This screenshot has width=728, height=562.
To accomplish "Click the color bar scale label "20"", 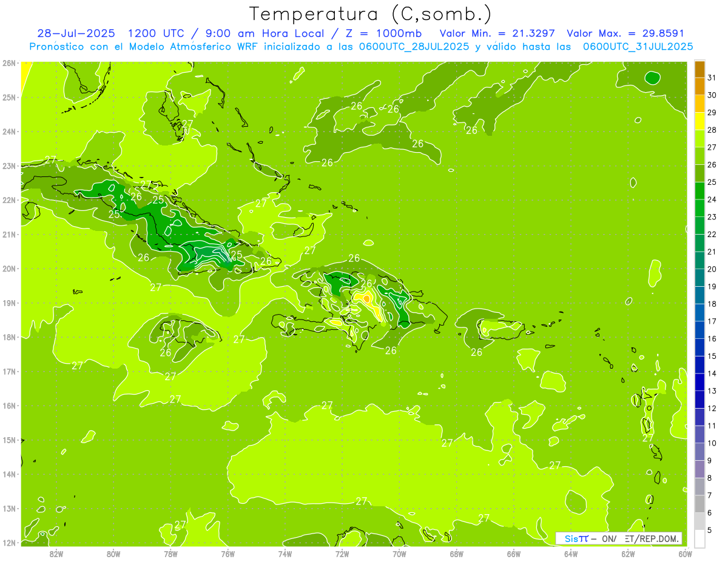I will coord(712,269).
